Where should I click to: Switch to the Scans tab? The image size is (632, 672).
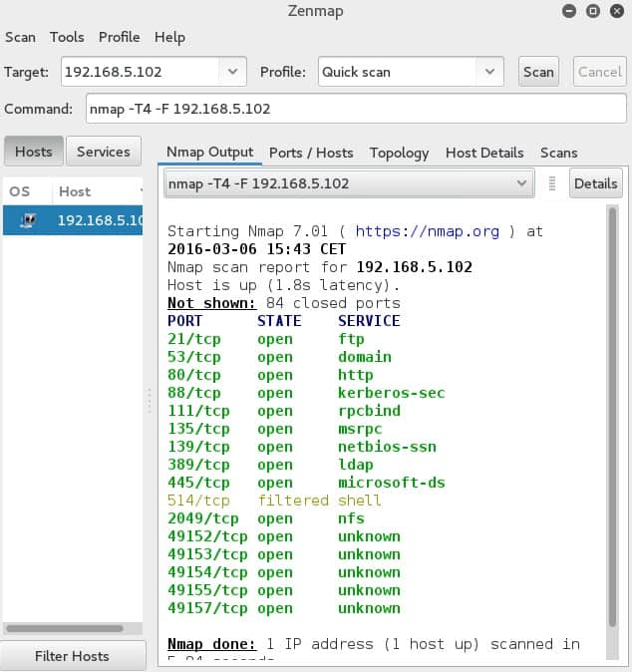558,153
